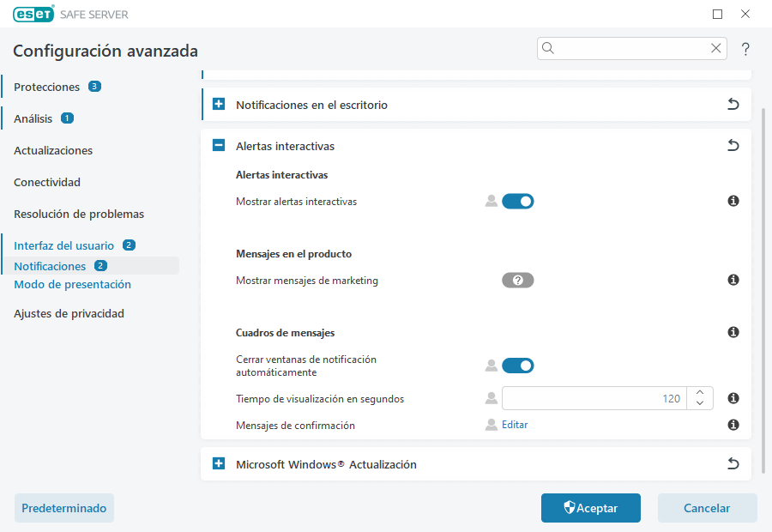The width and height of the screenshot is (772, 532).
Task: Open Modo de presentación in the sidebar
Action: 72,284
